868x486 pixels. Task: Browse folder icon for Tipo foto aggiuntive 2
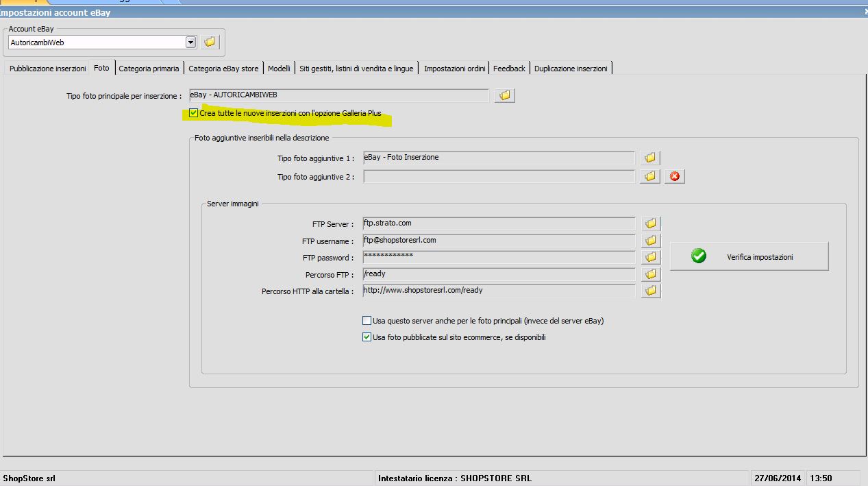(650, 176)
